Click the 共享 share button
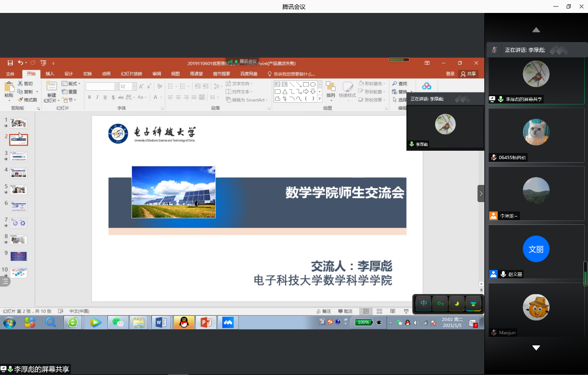 tap(469, 74)
